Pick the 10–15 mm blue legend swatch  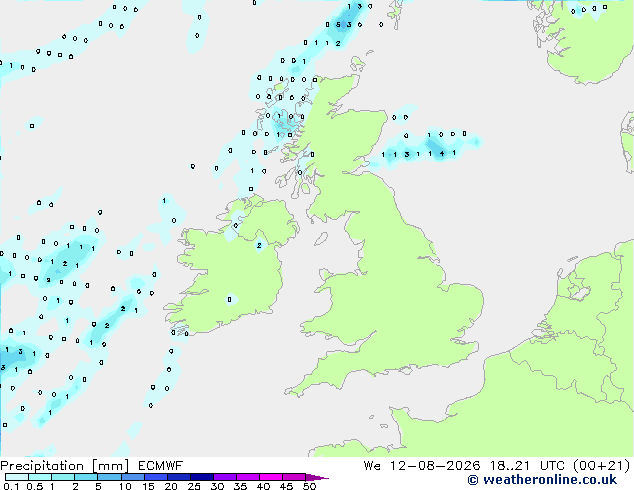point(132,477)
